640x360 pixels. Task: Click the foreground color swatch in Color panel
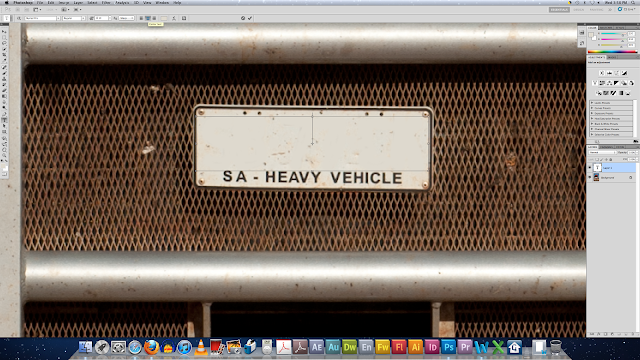point(591,35)
